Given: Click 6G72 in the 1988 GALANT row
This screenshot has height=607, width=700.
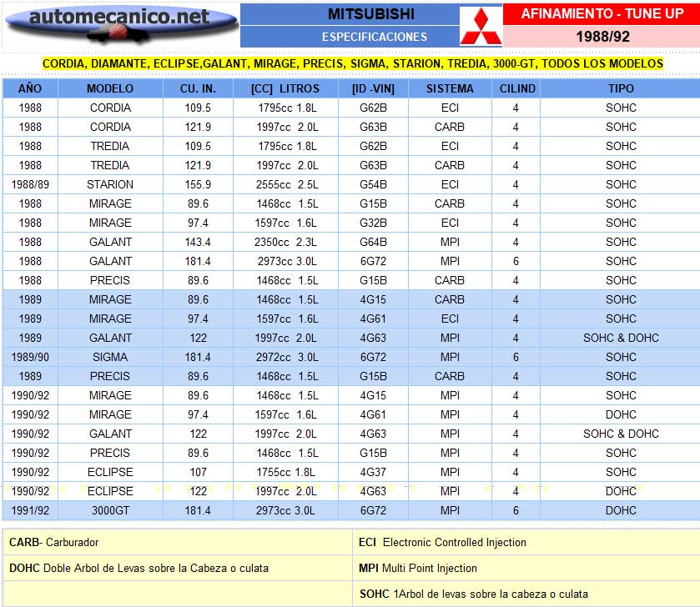Looking at the screenshot, I should (x=373, y=261).
